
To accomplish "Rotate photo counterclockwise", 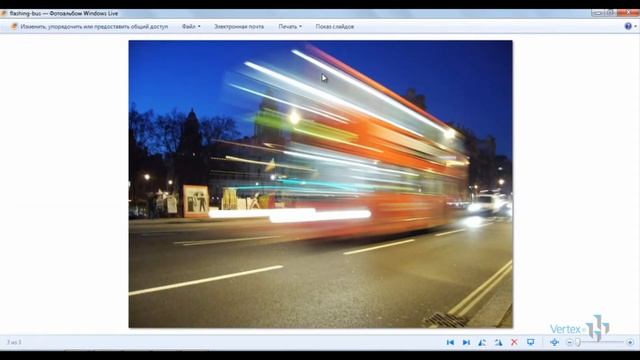I will click(482, 342).
